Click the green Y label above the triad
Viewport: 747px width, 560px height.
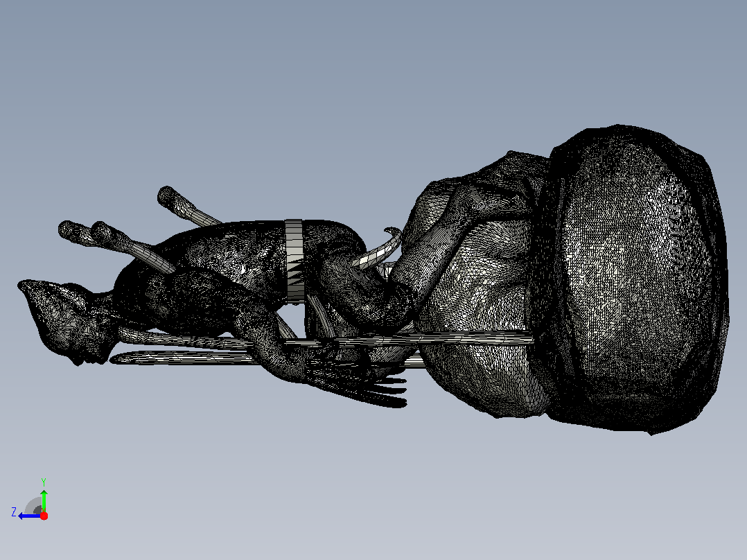coord(44,482)
